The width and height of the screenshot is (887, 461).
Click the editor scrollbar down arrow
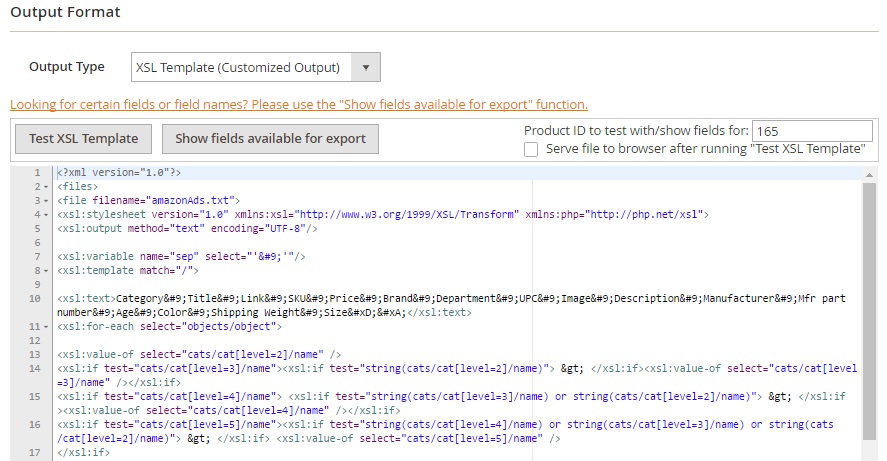[x=869, y=453]
